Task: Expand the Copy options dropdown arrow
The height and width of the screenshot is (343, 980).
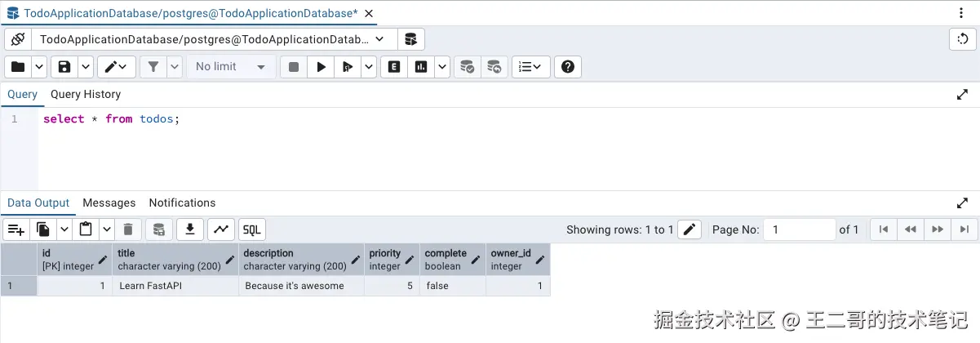Action: (64, 229)
